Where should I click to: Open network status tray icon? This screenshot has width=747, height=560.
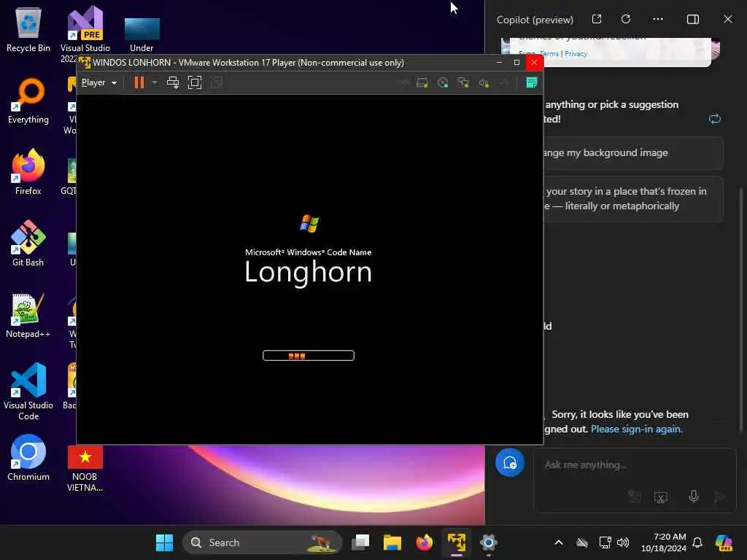pos(605,542)
